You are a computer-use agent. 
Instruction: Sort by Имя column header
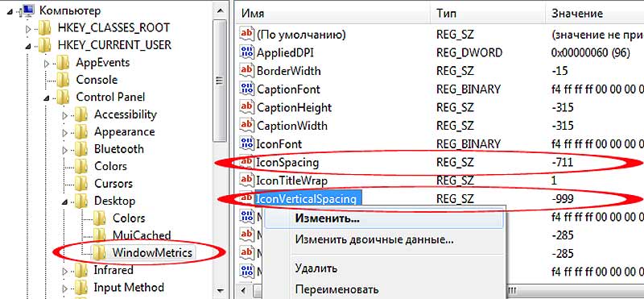point(333,14)
